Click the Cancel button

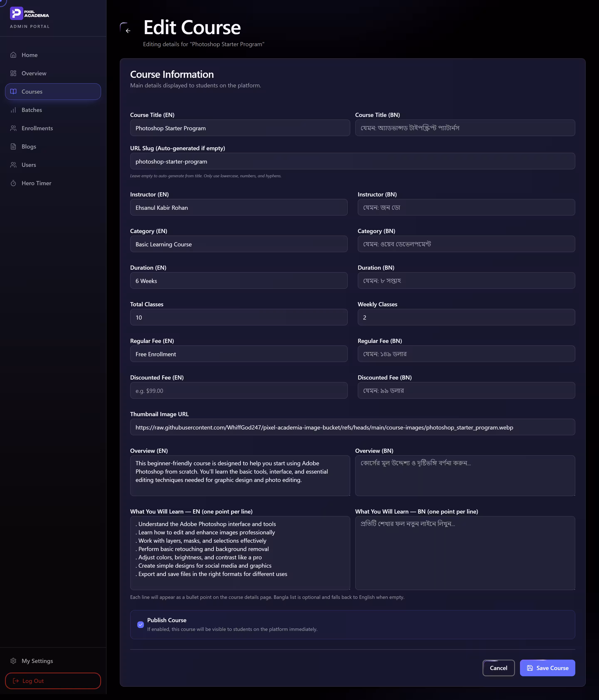click(x=498, y=668)
